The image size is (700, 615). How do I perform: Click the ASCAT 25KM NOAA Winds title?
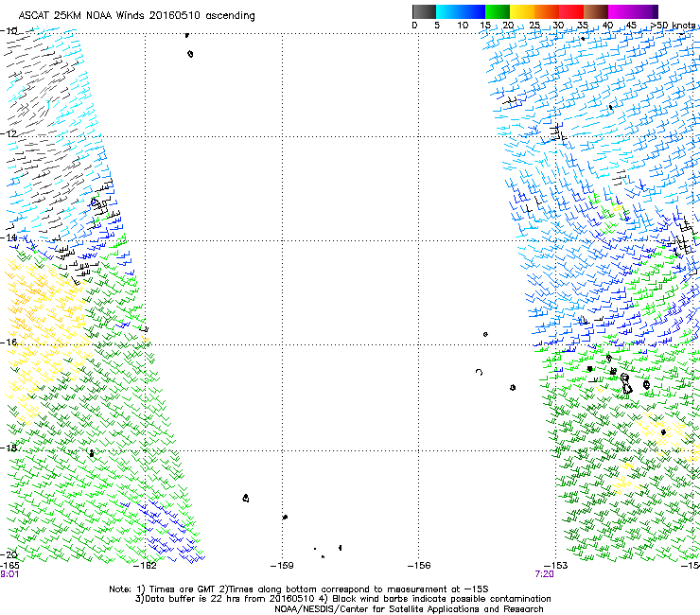pos(136,16)
